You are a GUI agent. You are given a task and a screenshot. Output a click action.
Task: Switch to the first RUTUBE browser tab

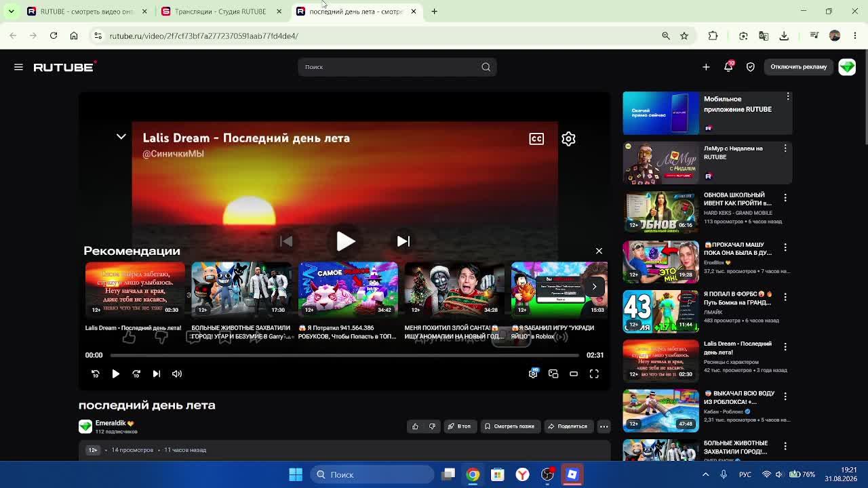tap(86, 12)
